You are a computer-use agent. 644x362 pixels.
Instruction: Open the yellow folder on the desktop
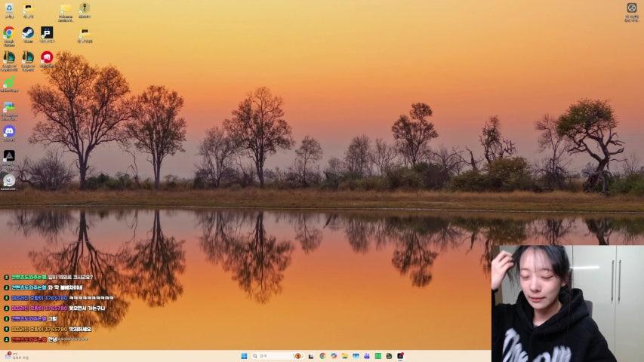[66, 9]
